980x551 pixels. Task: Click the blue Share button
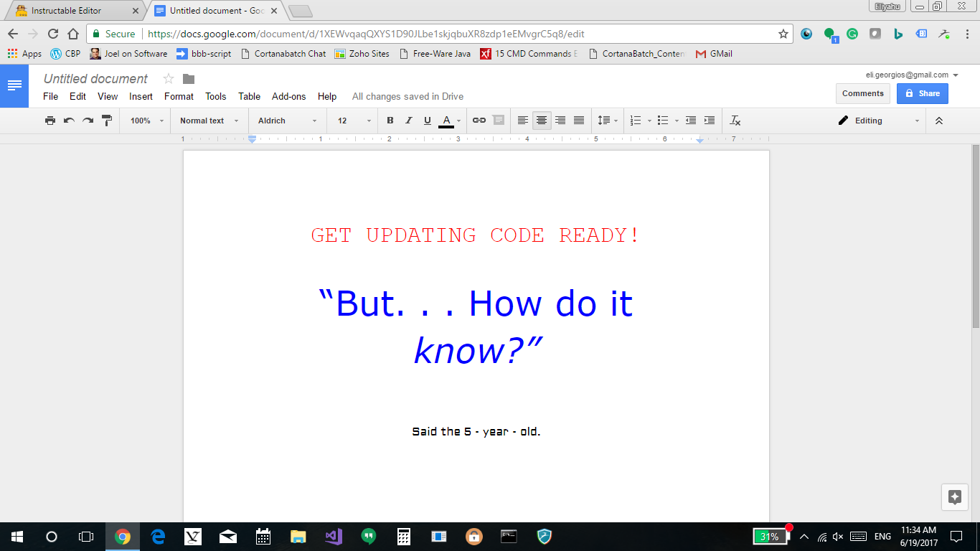[x=922, y=93]
